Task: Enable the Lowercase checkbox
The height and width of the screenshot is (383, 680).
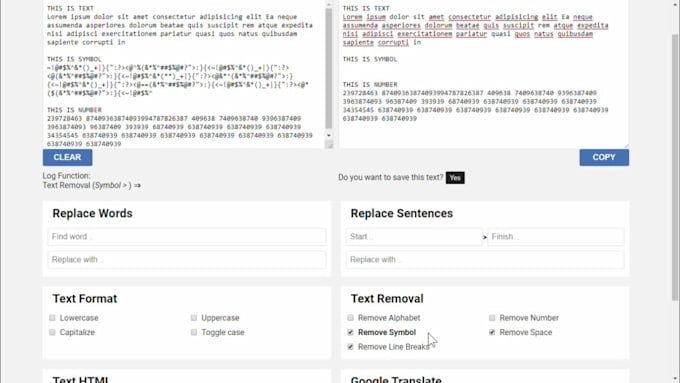Action: (x=52, y=318)
